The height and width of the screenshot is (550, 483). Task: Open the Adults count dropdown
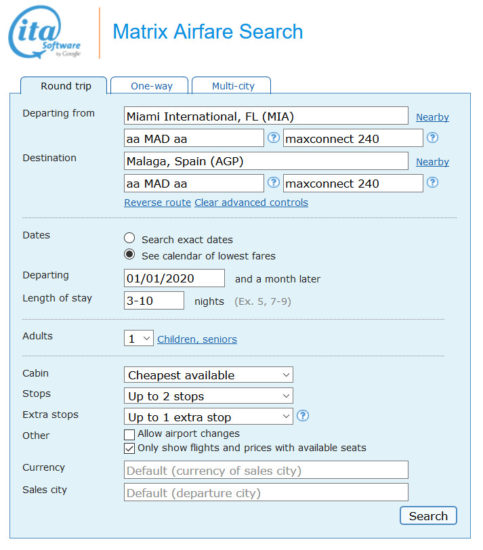point(139,338)
